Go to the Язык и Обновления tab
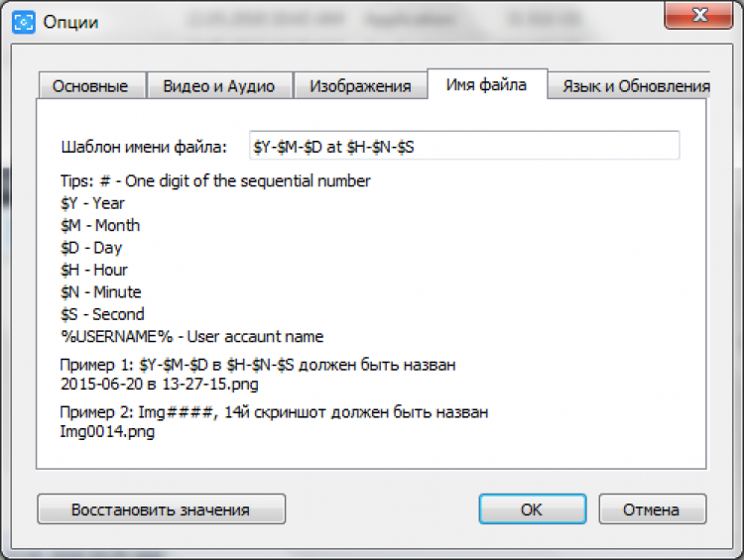The width and height of the screenshot is (744, 560). click(635, 86)
